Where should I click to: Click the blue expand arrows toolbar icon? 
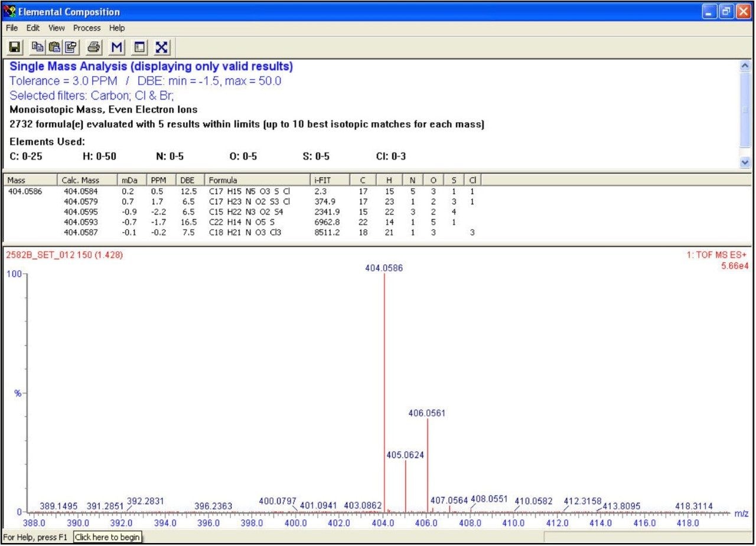point(162,47)
